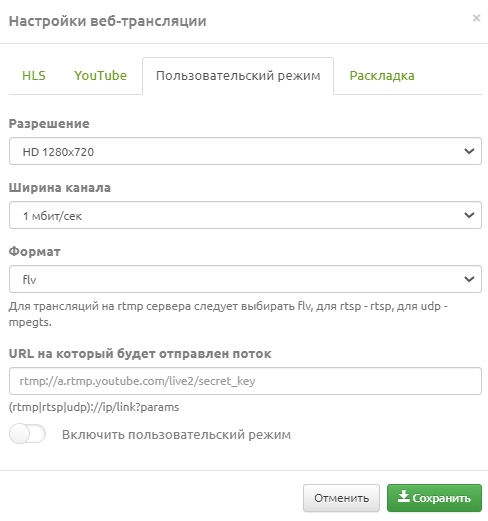The image size is (488, 521).
Task: Select the Пользовательский режим tab
Action: click(x=238, y=76)
